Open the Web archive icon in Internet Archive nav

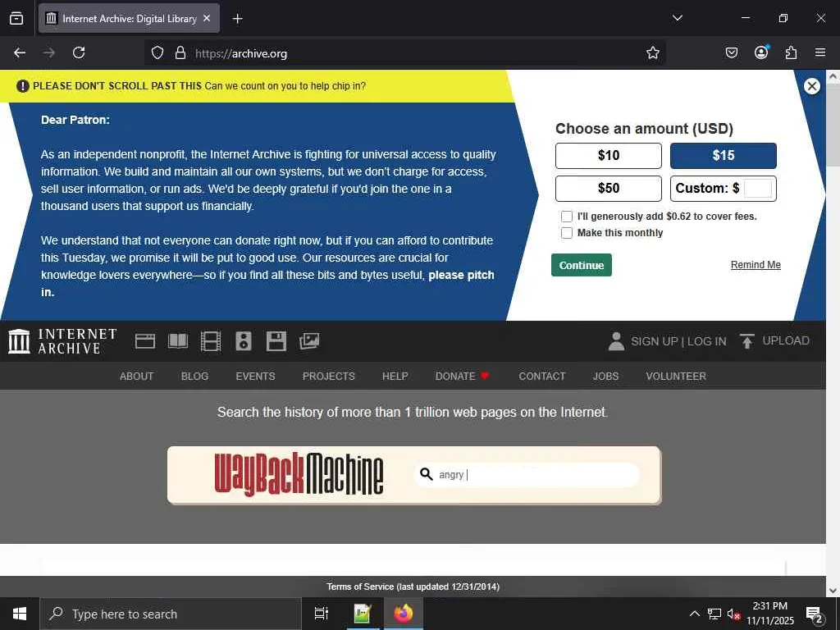tap(145, 341)
